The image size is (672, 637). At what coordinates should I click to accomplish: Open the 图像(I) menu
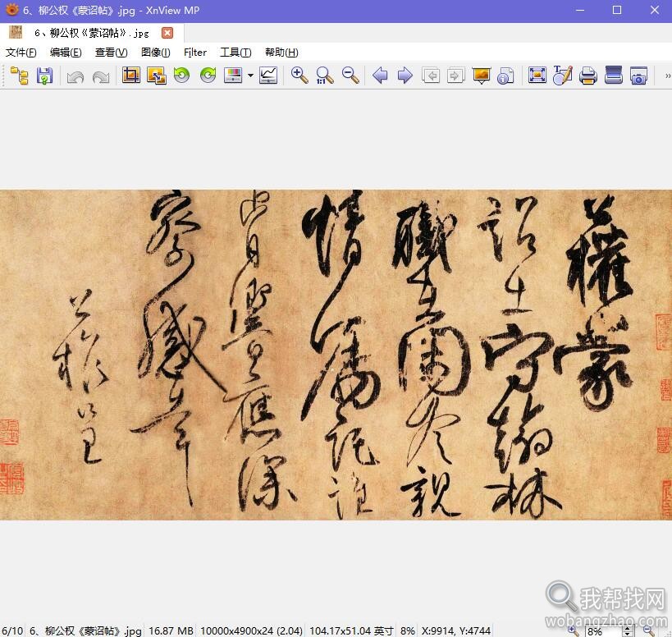[156, 53]
